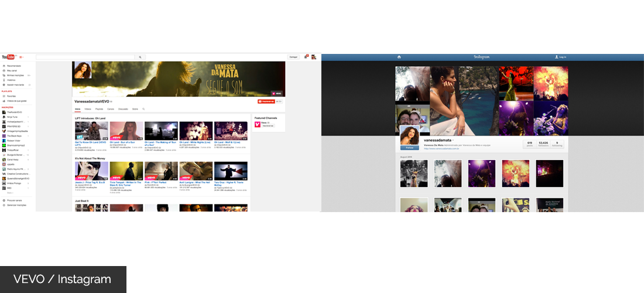Subscribe to Vevo in Featured Channels
The width and height of the screenshot is (644, 293).
pyautogui.click(x=268, y=126)
